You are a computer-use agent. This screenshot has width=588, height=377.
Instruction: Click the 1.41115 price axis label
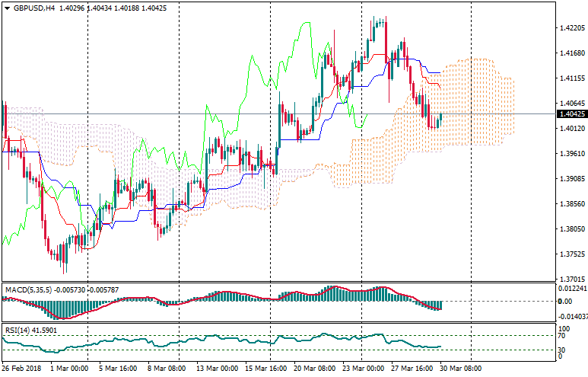(571, 78)
